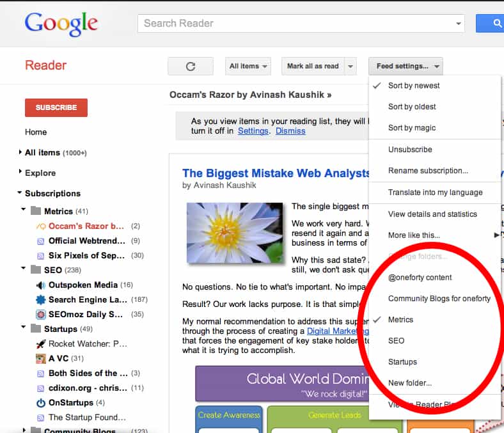
Task: Dismiss the reading list notice
Action: coord(290,131)
